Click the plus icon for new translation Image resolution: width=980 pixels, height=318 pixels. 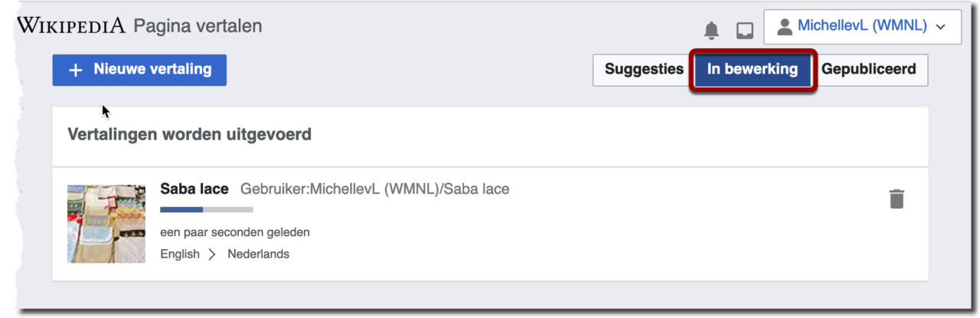75,70
